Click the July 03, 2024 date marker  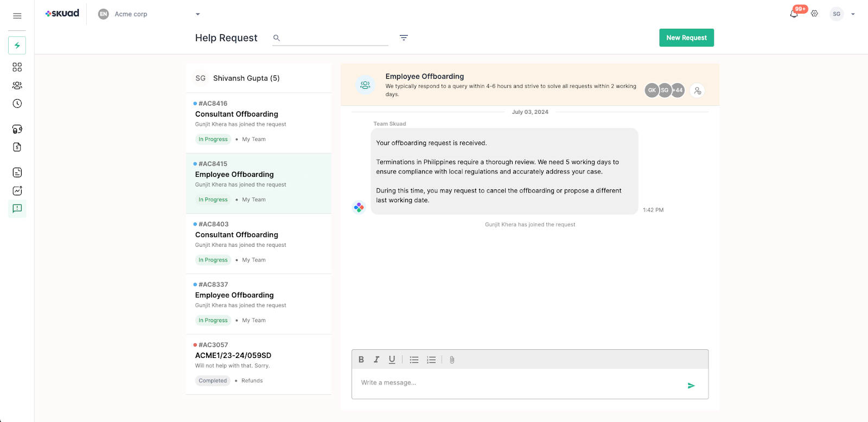tap(530, 112)
